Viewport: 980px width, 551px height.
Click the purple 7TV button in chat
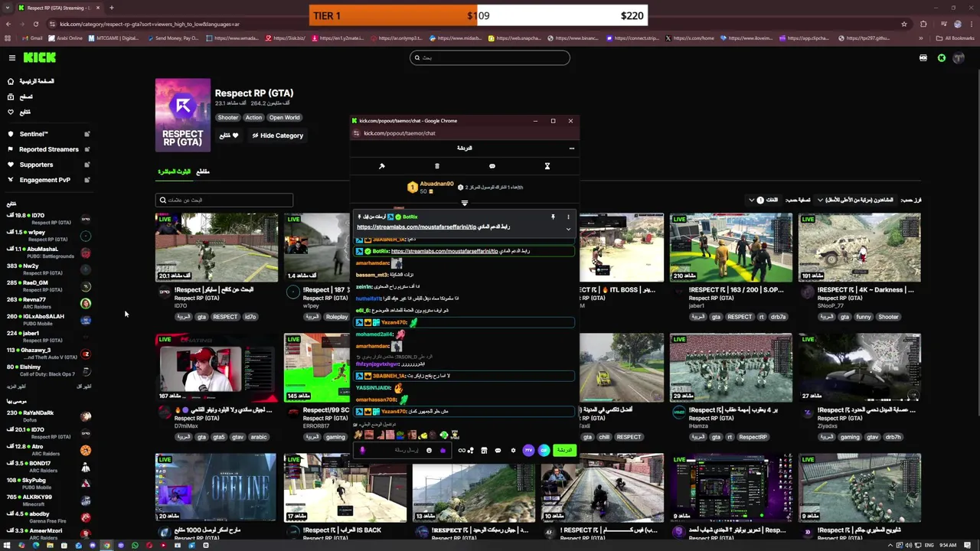[x=528, y=451]
